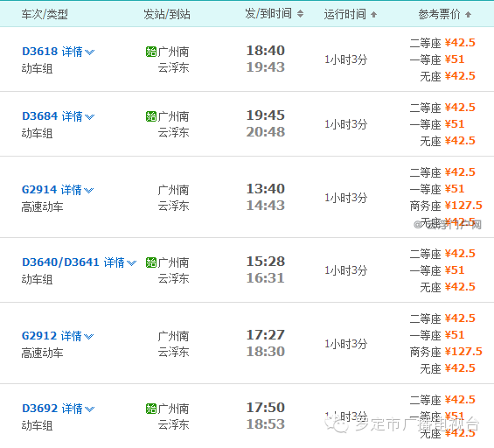Click the 车次/类型 column header
Viewport: 494px width, 448px height.
(45, 14)
